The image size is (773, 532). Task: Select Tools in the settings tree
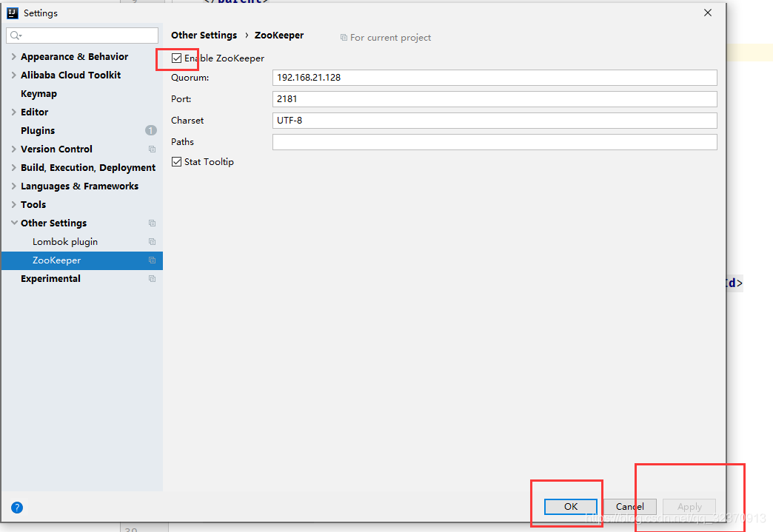coord(33,204)
